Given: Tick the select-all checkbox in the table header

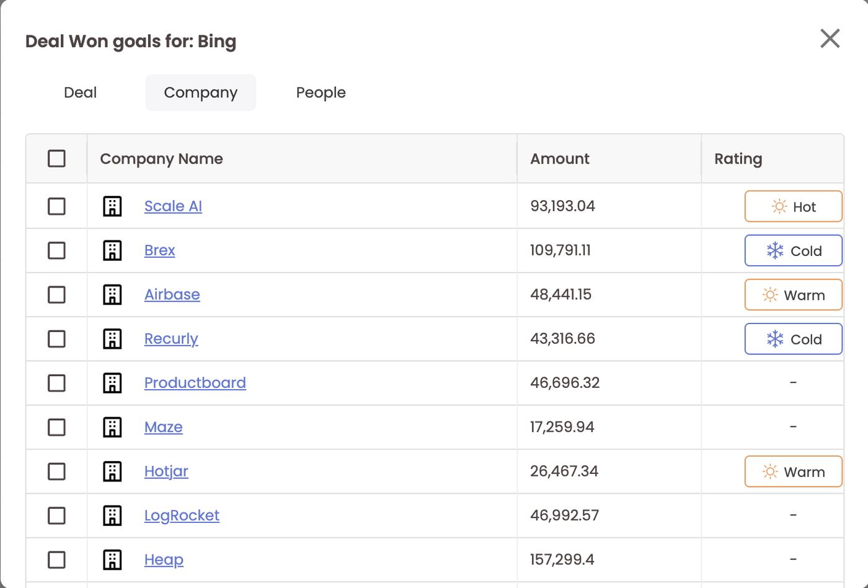Looking at the screenshot, I should (x=56, y=159).
